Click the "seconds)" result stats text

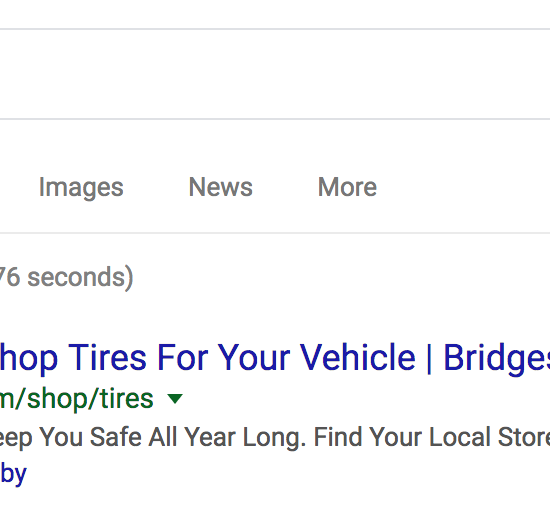(x=80, y=278)
